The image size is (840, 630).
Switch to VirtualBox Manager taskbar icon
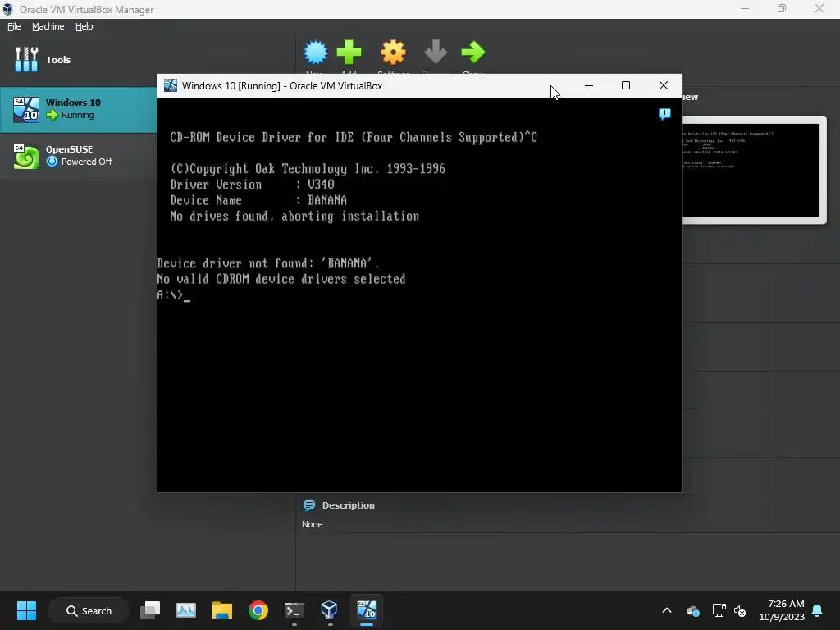coord(330,610)
